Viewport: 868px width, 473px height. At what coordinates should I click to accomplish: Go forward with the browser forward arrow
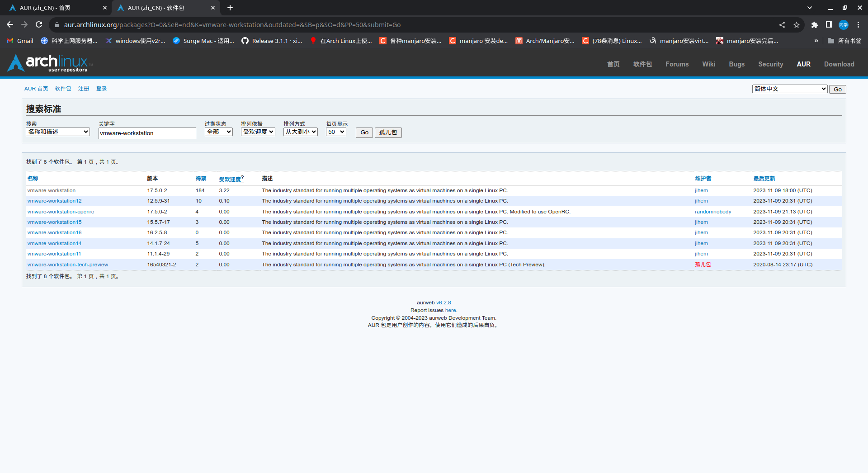[24, 25]
